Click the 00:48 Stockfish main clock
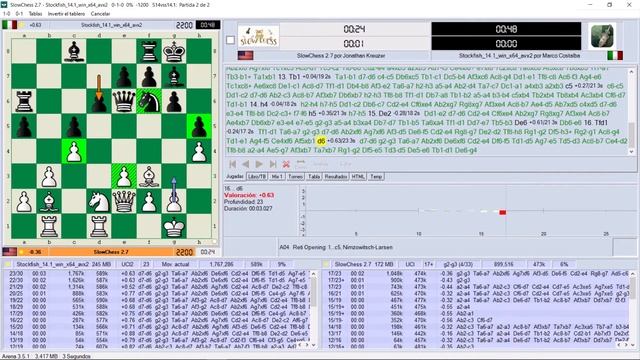The image size is (640, 360). tap(506, 29)
